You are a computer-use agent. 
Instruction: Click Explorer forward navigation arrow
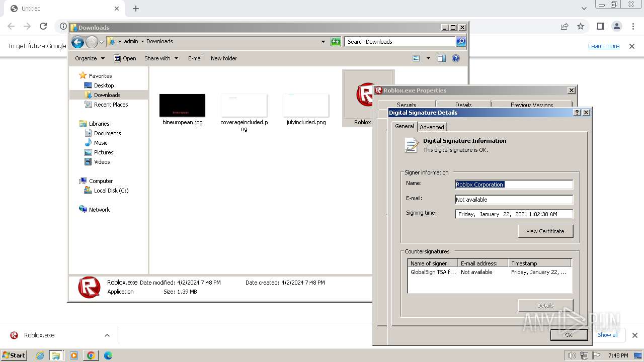(92, 42)
